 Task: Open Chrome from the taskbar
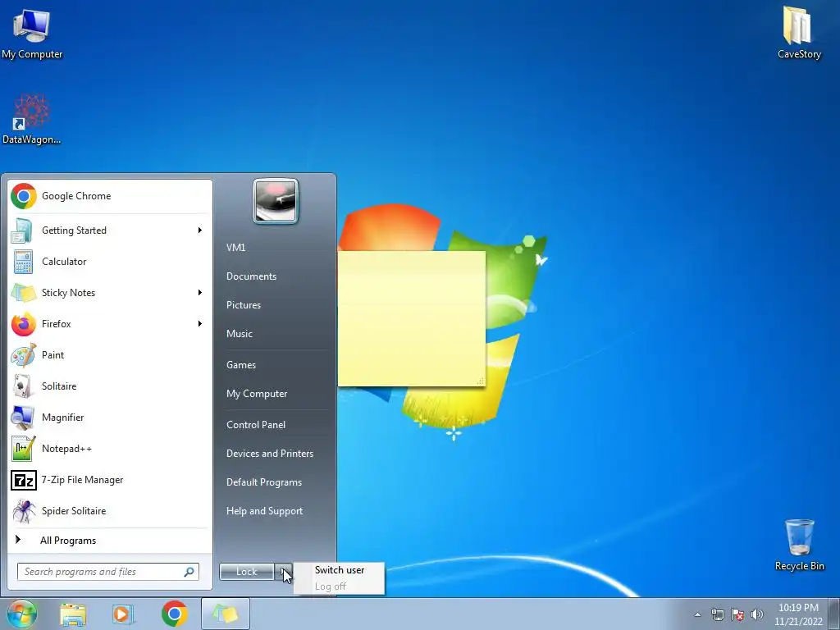[x=174, y=614]
